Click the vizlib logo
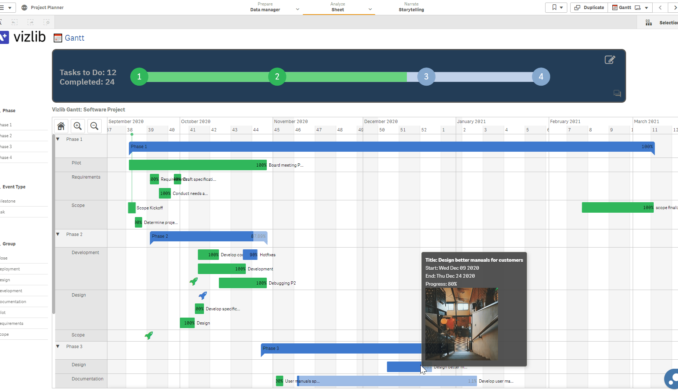The width and height of the screenshot is (678, 392). [x=22, y=37]
